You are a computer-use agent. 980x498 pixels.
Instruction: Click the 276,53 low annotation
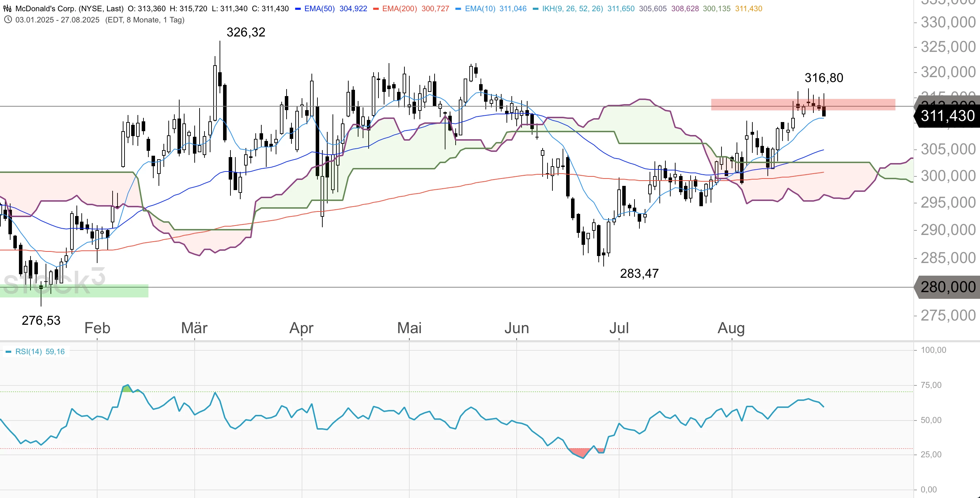pyautogui.click(x=41, y=321)
